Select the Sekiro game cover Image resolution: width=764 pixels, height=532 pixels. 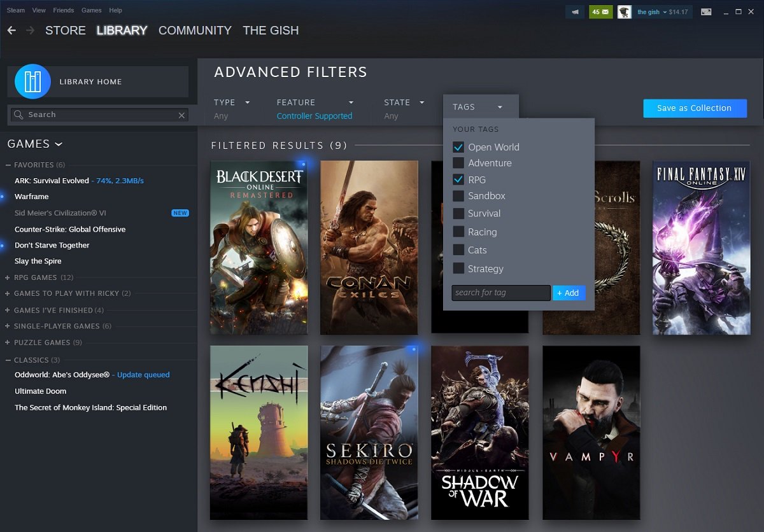[369, 433]
